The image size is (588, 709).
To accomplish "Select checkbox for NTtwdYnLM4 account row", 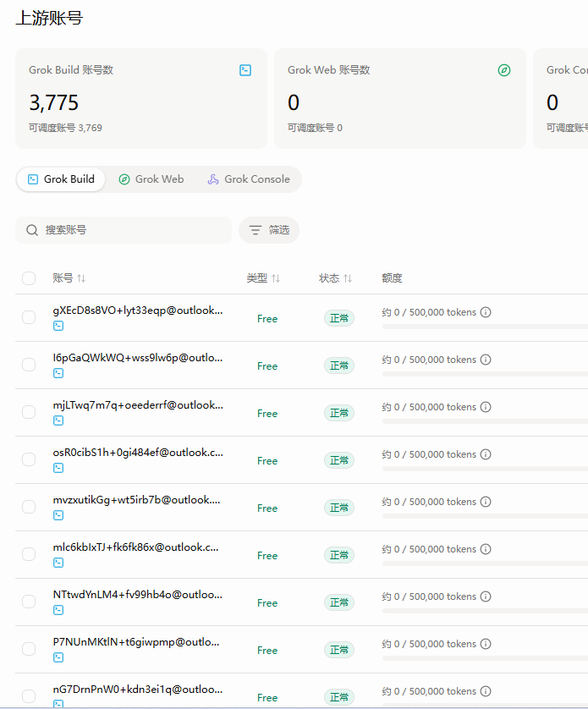I will [x=29, y=602].
